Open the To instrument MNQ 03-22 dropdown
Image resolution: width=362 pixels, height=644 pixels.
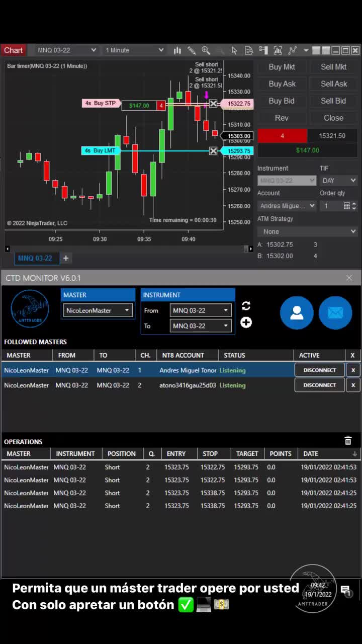point(201,326)
